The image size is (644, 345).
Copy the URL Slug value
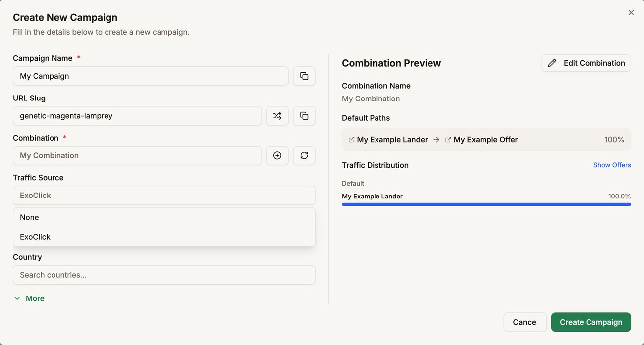point(304,116)
